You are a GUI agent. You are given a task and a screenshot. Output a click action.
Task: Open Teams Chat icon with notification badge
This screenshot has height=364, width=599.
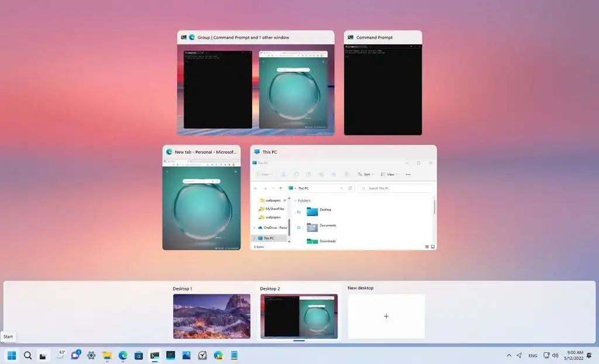pos(75,355)
